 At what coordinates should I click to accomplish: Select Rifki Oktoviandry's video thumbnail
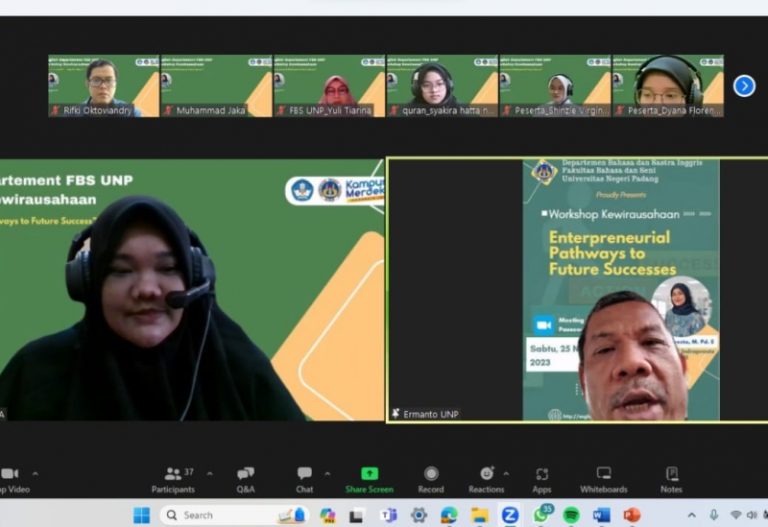[104, 86]
